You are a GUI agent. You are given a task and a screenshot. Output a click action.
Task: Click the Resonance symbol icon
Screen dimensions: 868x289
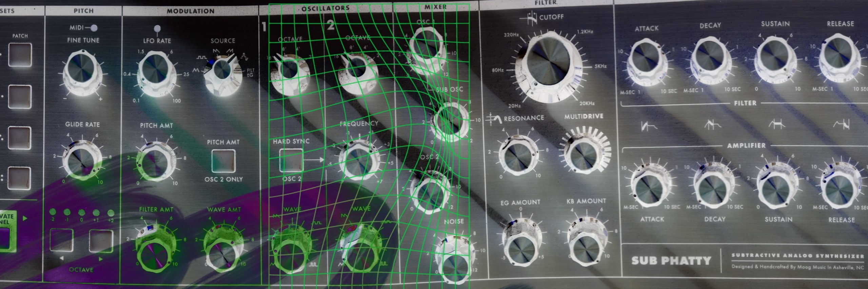pyautogui.click(x=493, y=119)
